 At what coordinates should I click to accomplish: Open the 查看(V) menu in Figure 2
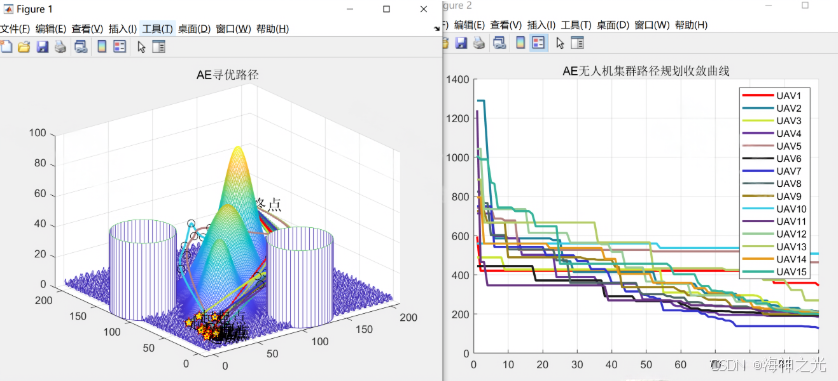click(x=506, y=25)
